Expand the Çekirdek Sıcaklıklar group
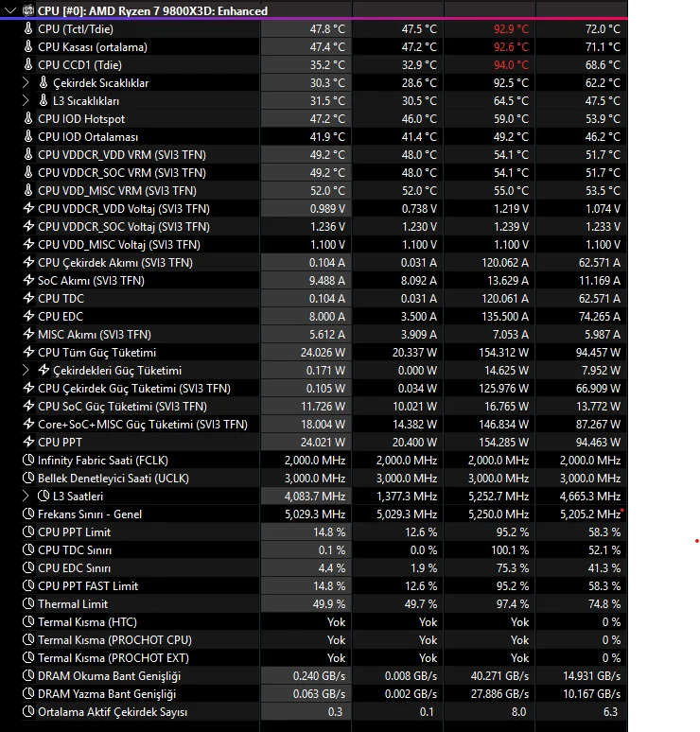Viewport: 700px width, 732px height. pyautogui.click(x=26, y=83)
